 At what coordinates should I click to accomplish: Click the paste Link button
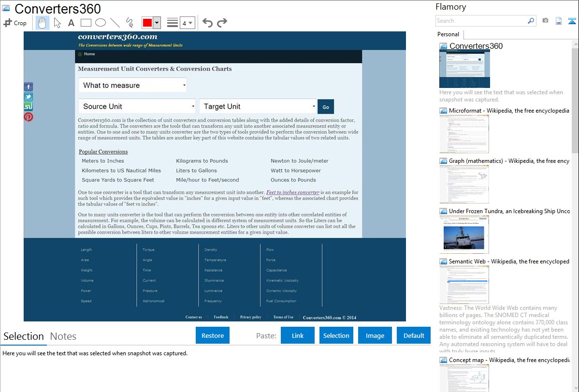(x=298, y=335)
